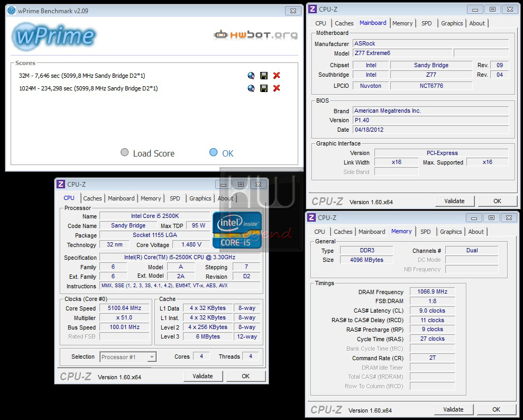523x420 pixels.
Task: Open About tab in Mainboard window
Action: [477, 23]
